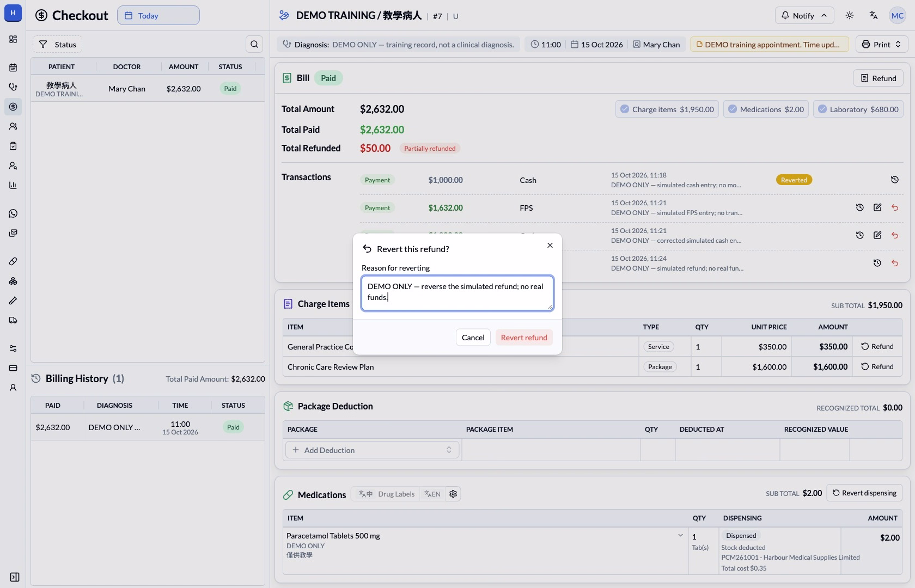Click the red revert arrow on FPS payment
915x588 pixels.
coord(895,207)
